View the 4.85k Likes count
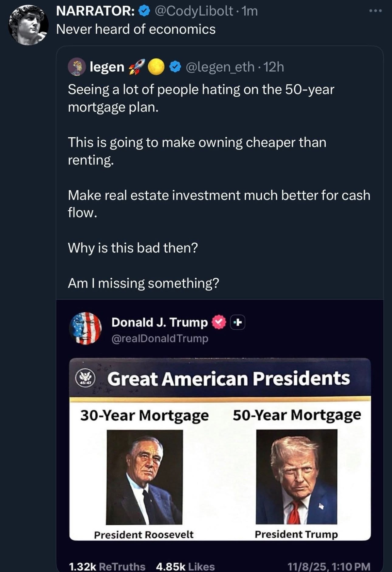 (185, 566)
